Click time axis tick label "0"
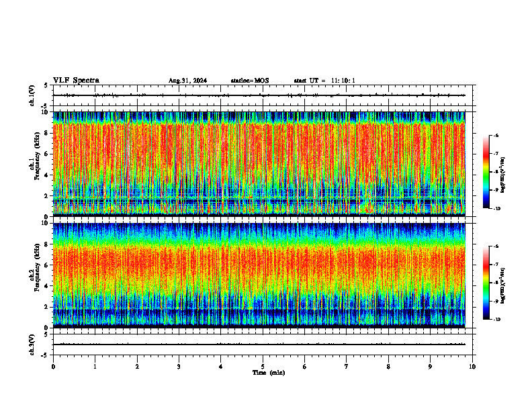Viewport: 532px width, 411px height. click(x=53, y=367)
